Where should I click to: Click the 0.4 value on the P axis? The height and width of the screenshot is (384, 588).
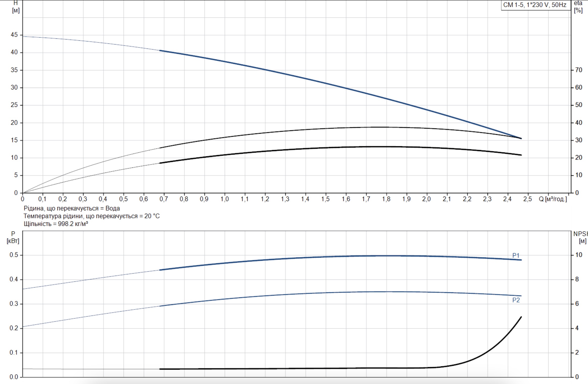pyautogui.click(x=14, y=279)
